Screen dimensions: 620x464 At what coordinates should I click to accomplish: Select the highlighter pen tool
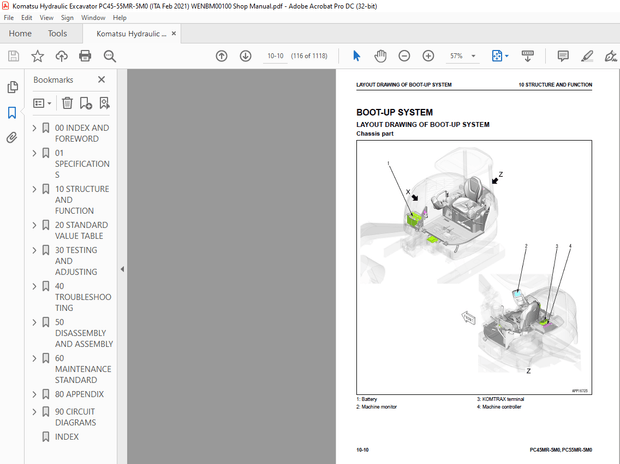click(x=587, y=56)
